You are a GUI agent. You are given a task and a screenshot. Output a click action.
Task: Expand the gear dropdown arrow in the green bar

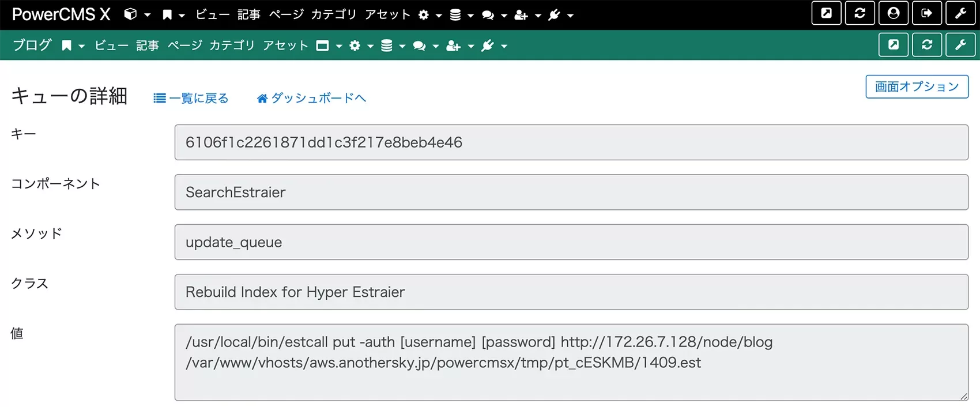370,46
